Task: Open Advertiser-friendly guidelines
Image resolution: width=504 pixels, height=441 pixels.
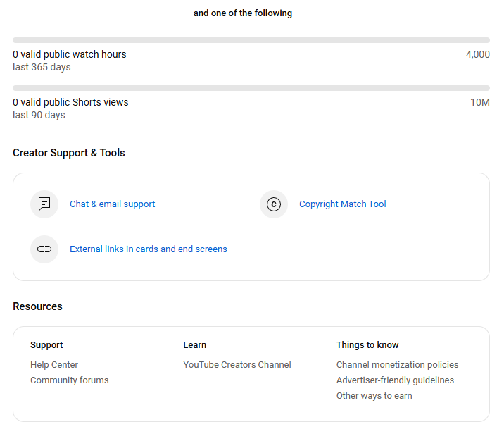Action: pyautogui.click(x=395, y=380)
